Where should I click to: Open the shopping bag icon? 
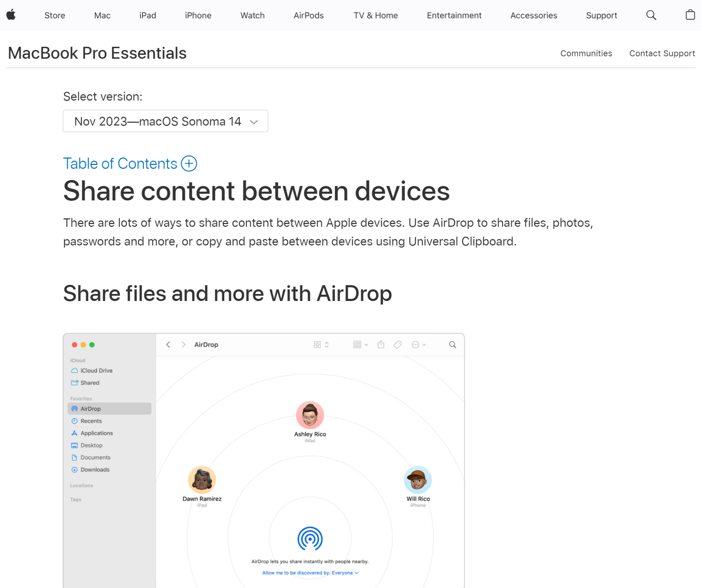click(690, 15)
